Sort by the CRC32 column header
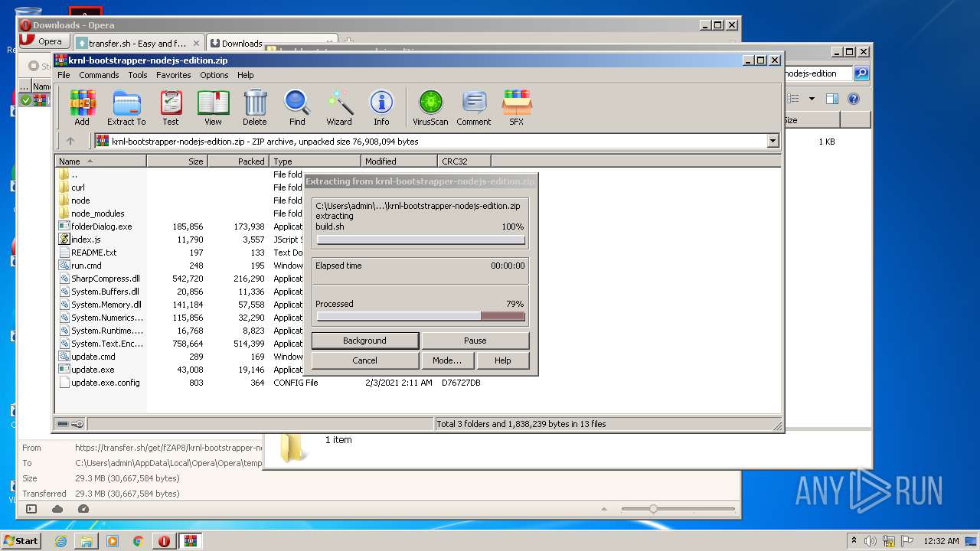The image size is (980, 551). (465, 161)
